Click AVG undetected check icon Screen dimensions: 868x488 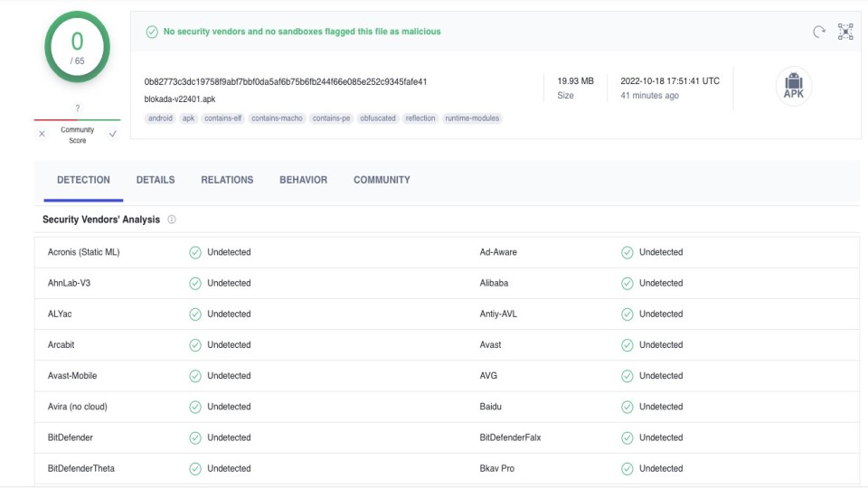627,376
